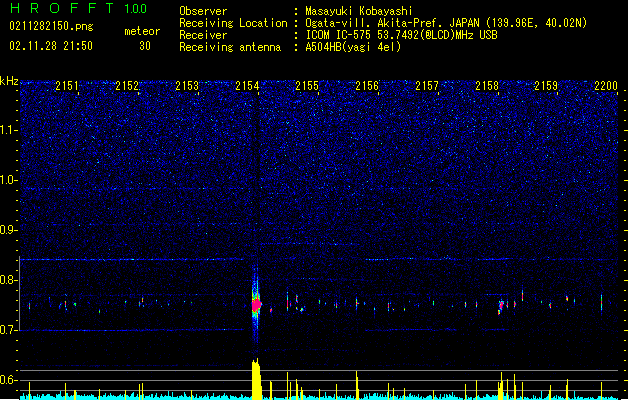Click the HROFFT 1.0.0 title text
Screen dimensions: 629x400
[x=79, y=8]
